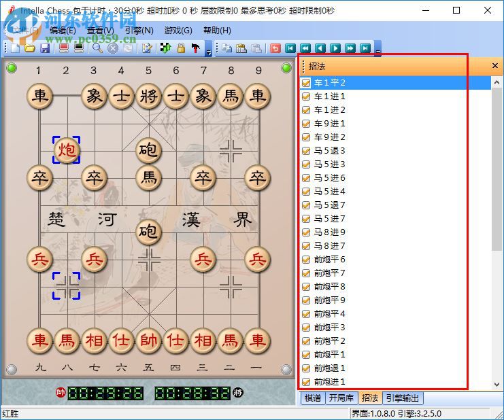
Task: Toggle checkbox for 车1平2
Action: click(x=306, y=83)
